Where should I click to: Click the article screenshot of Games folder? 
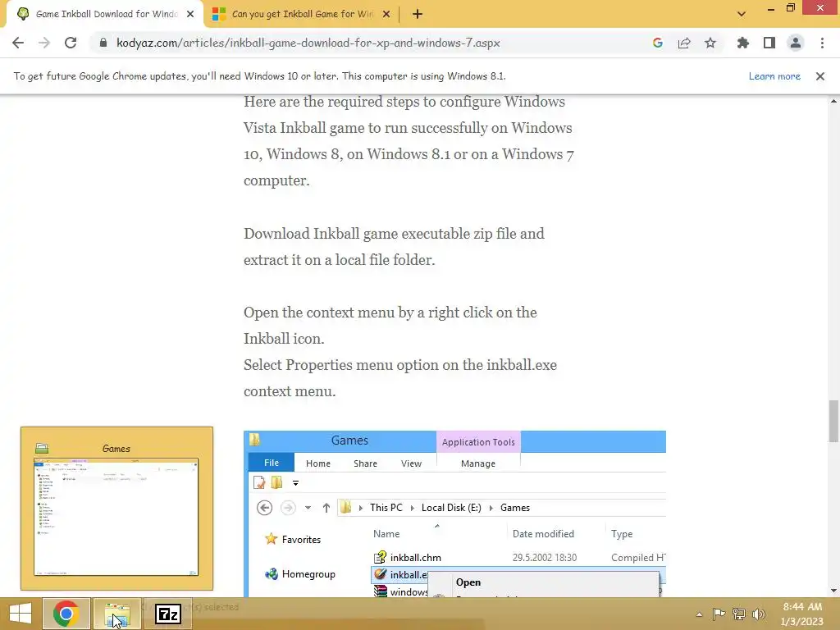click(454, 514)
